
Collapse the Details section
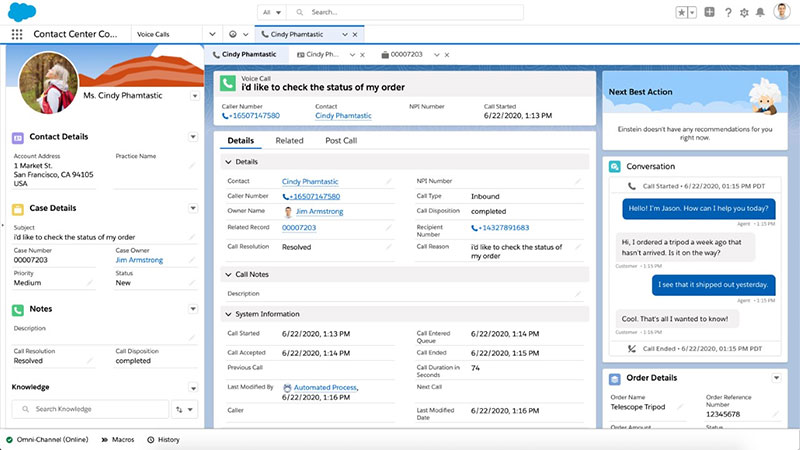229,161
